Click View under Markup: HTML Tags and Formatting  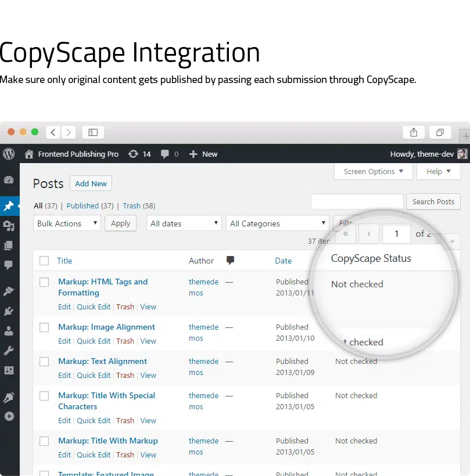(x=148, y=307)
